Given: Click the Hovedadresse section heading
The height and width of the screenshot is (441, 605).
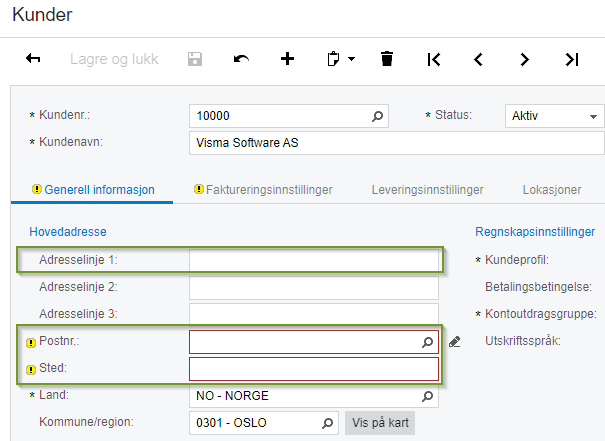Looking at the screenshot, I should (x=68, y=231).
